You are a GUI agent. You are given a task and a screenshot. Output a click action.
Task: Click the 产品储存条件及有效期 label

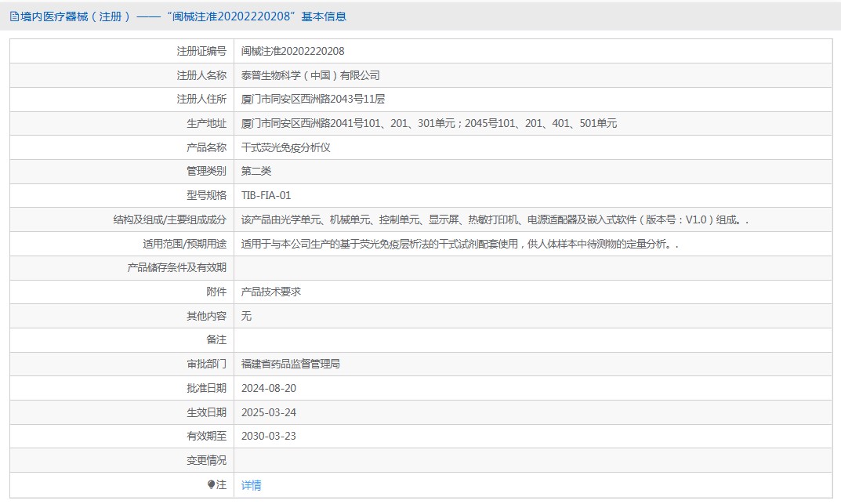[176, 267]
